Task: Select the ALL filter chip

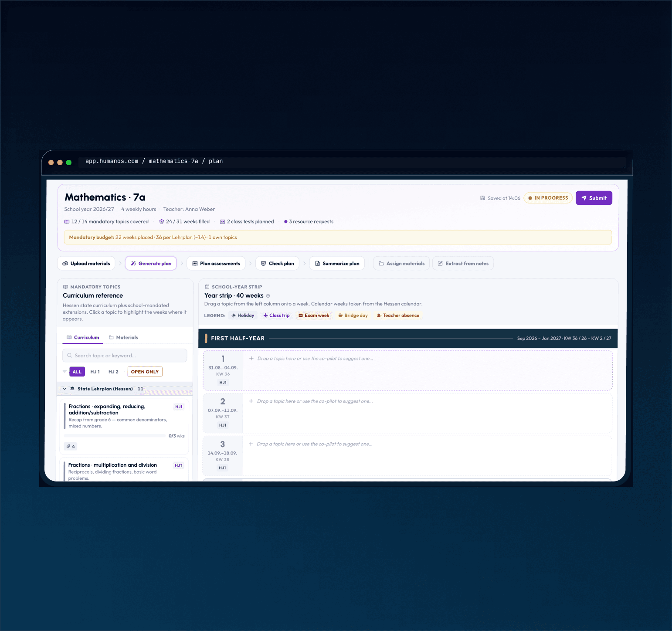Action: (77, 372)
